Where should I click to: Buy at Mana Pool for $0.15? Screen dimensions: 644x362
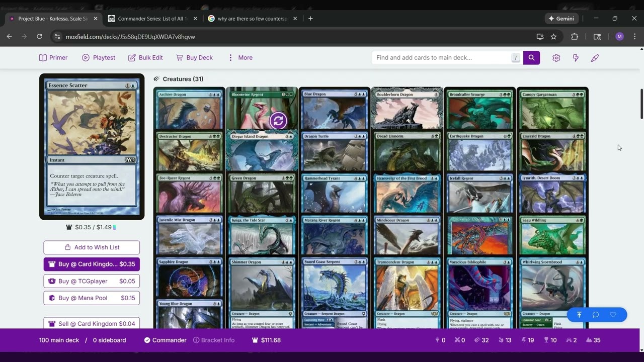click(92, 298)
